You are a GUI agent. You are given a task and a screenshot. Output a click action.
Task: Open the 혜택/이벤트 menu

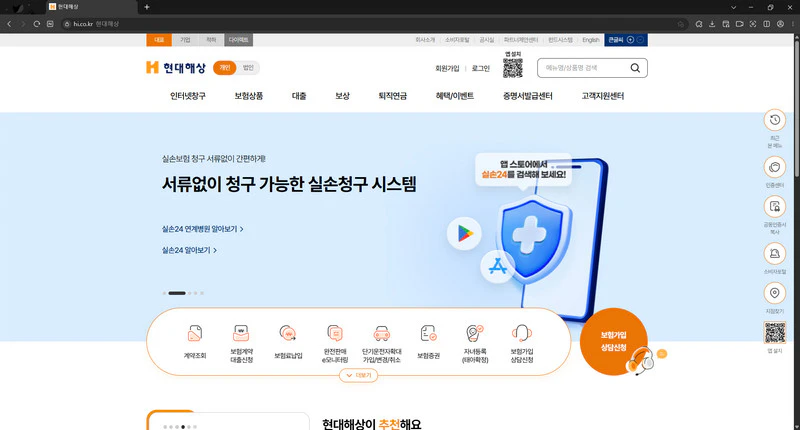pos(455,96)
